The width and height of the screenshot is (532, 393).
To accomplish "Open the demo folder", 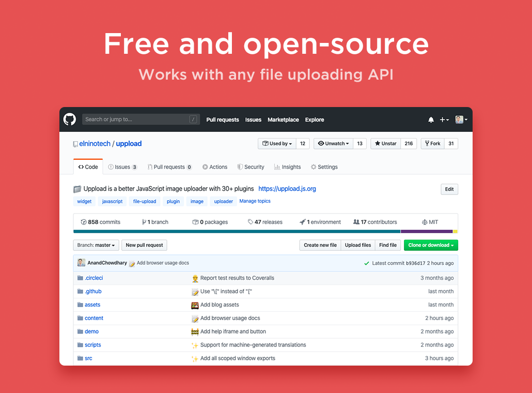I will pos(91,331).
